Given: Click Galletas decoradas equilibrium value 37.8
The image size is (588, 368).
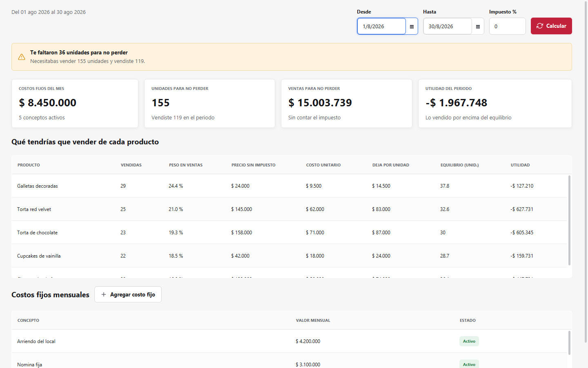Looking at the screenshot, I should point(445,186).
